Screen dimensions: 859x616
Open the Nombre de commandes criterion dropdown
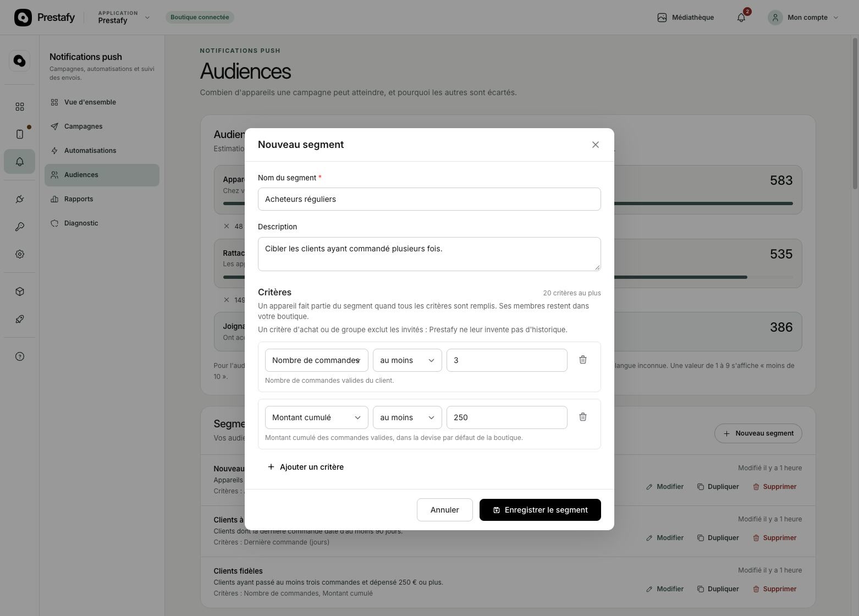point(317,360)
